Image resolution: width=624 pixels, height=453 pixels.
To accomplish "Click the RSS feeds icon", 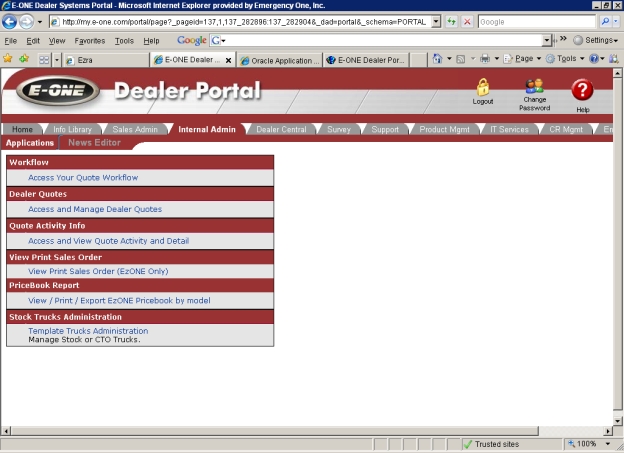I will point(460,59).
